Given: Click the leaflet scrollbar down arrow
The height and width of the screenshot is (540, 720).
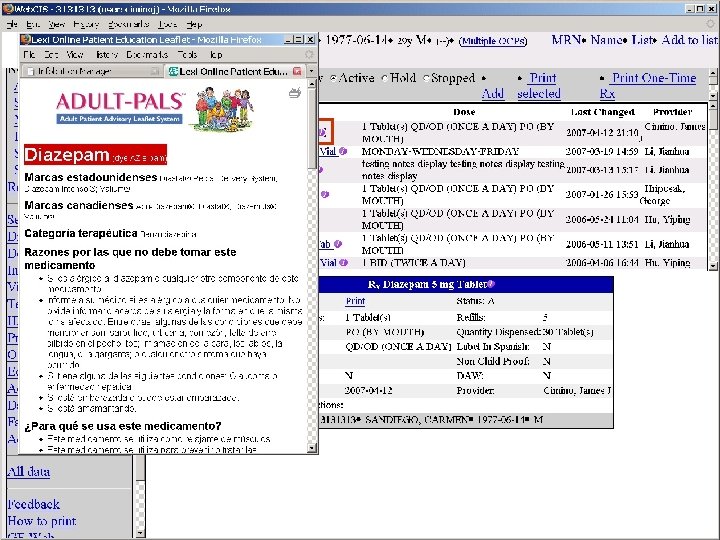Looking at the screenshot, I should [312, 448].
